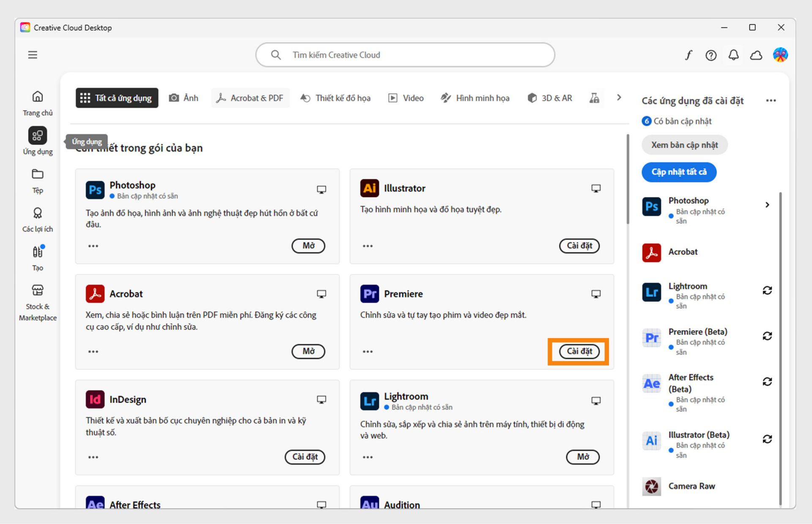Image resolution: width=812 pixels, height=524 pixels.
Task: Click Xem bản cập nhật button
Action: click(x=684, y=145)
